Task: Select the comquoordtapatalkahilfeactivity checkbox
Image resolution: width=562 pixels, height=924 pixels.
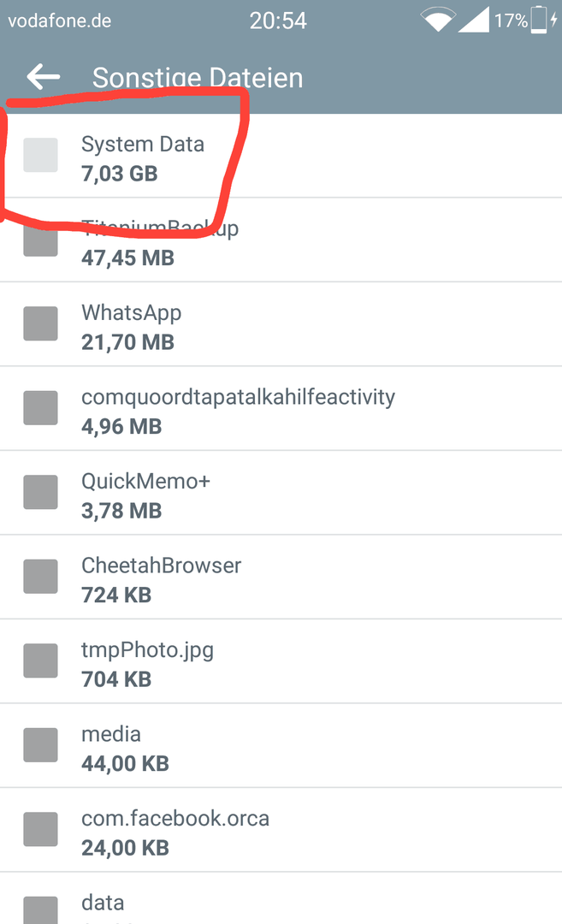Action: (x=41, y=408)
